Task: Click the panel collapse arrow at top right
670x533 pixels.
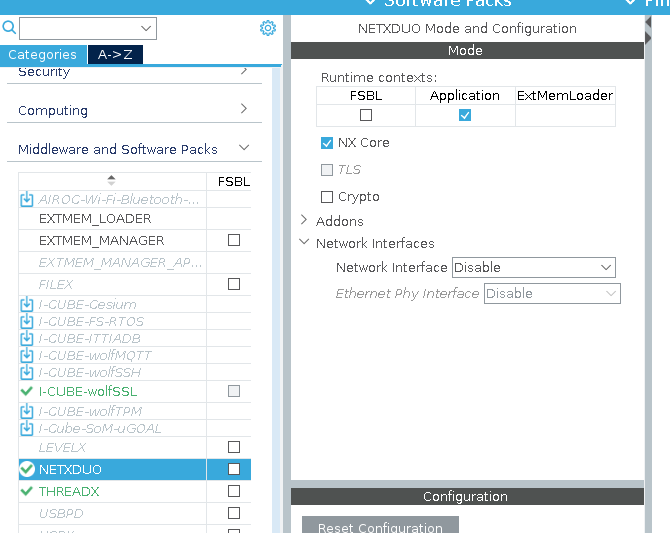Action: coord(648,21)
